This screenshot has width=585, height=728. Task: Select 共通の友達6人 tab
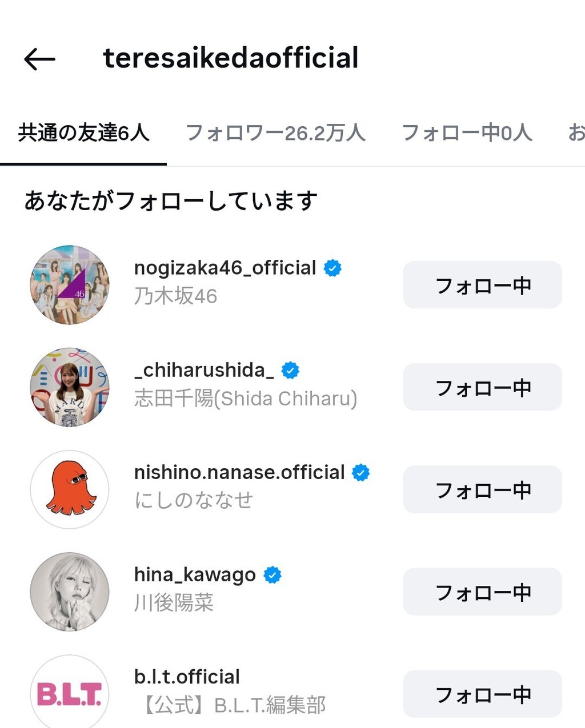tap(83, 133)
